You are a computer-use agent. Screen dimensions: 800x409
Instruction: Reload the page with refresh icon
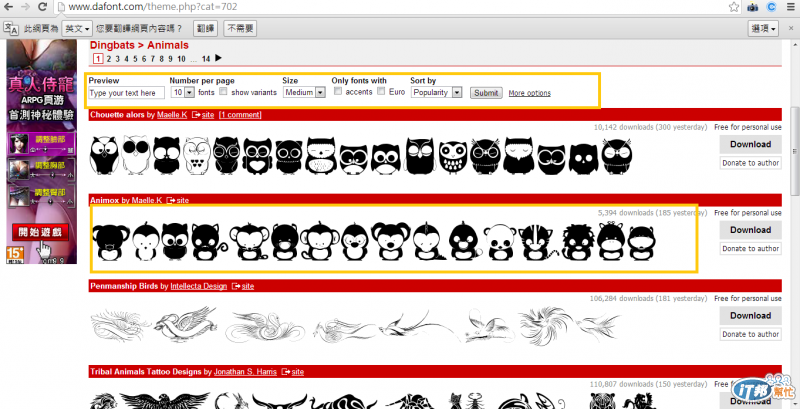(x=43, y=7)
